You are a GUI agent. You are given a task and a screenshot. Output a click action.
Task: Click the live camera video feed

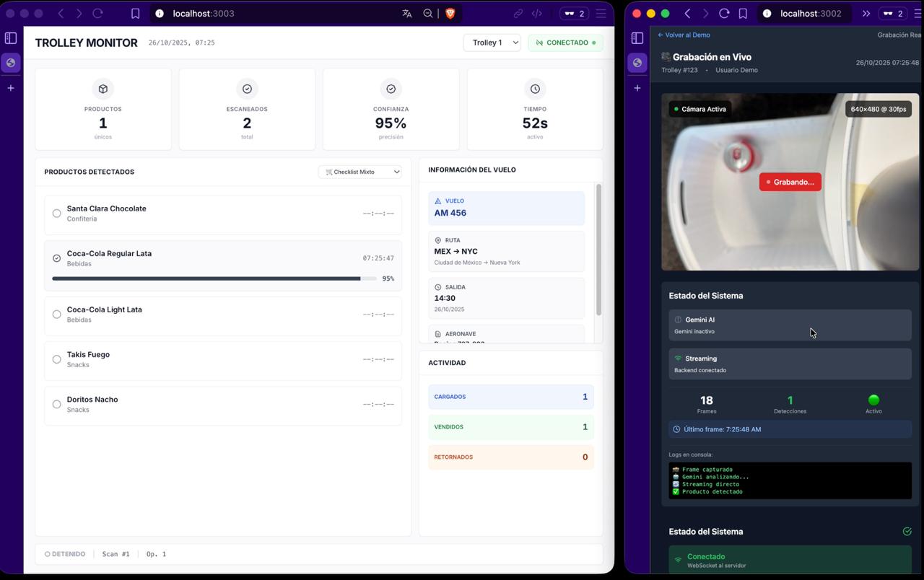tap(790, 182)
